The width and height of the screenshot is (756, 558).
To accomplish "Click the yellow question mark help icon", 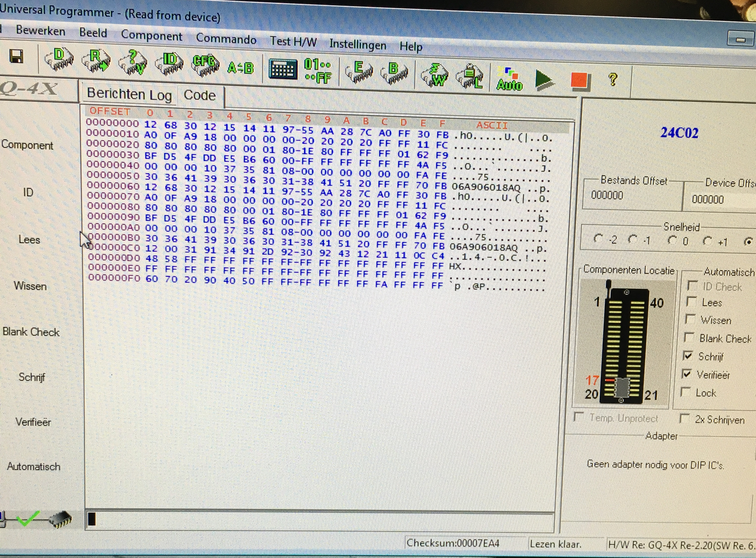I will click(612, 80).
